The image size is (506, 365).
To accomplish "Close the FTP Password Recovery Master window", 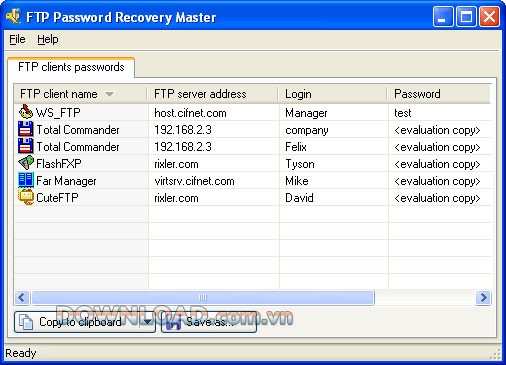I will (x=489, y=16).
